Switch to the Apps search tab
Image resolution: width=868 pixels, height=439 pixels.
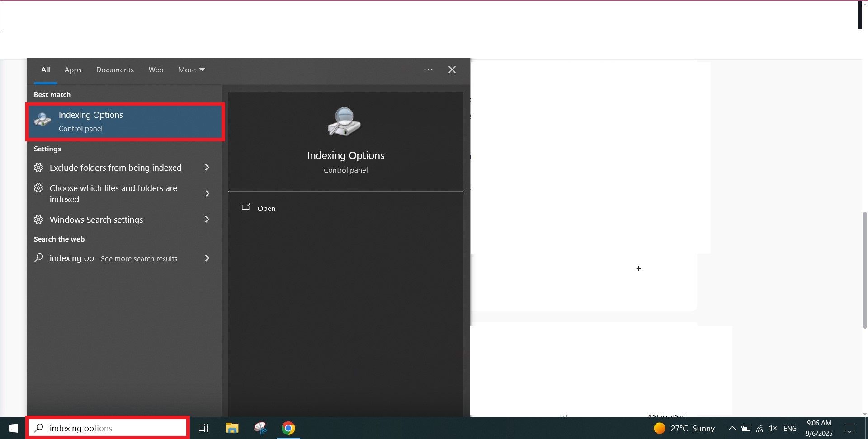click(x=73, y=70)
